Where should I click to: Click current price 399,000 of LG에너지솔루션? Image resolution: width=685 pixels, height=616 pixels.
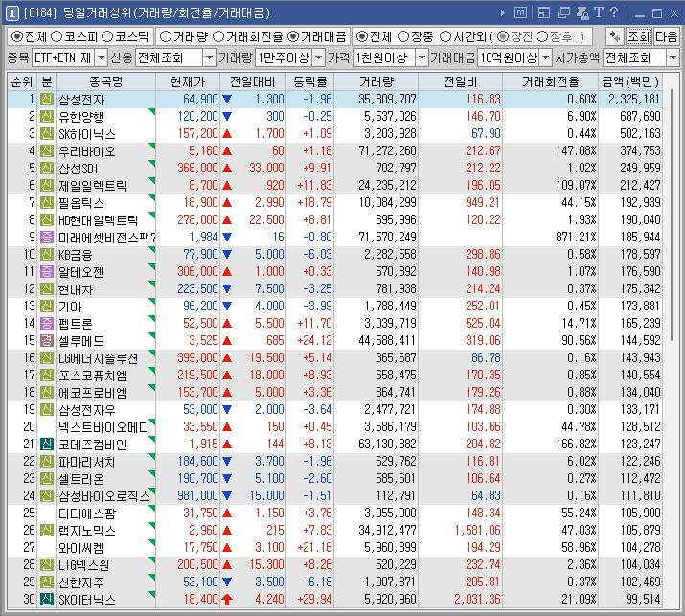pos(197,357)
